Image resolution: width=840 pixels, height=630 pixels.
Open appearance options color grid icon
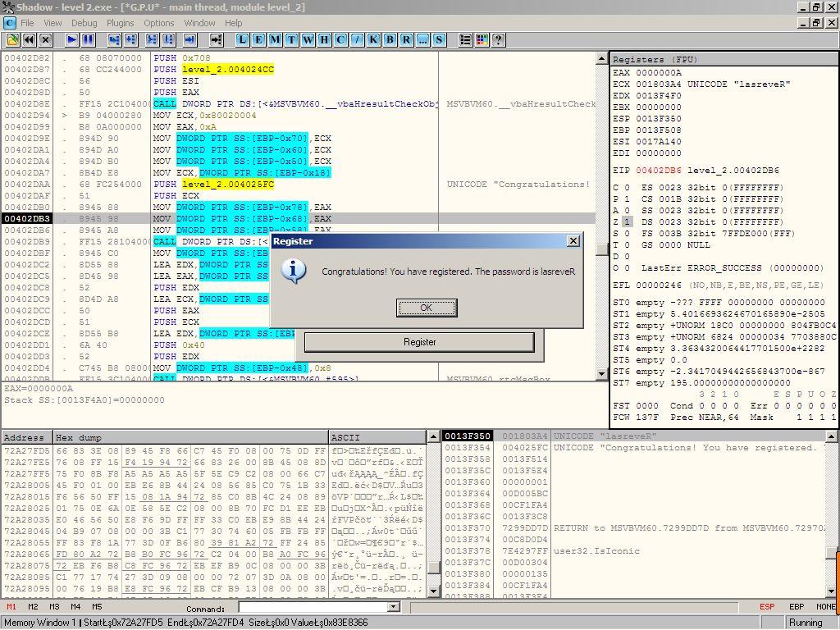(482, 39)
